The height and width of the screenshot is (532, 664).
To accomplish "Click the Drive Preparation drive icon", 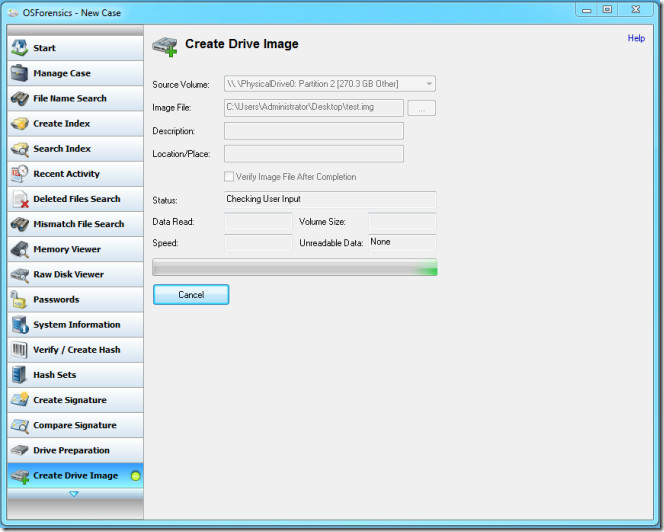I will 19,450.
